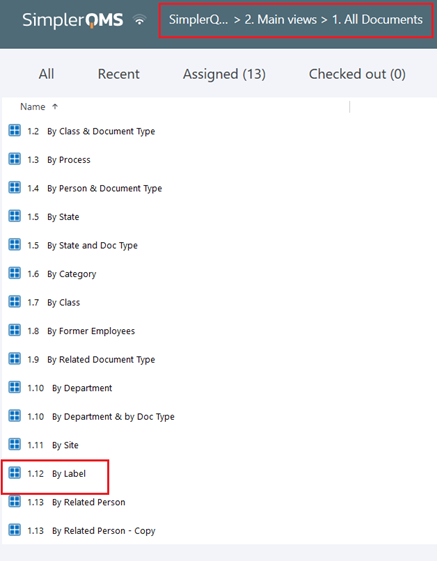Click the view icon beside By Process
Image resolution: width=437 pixels, height=561 pixels.
pyautogui.click(x=15, y=158)
